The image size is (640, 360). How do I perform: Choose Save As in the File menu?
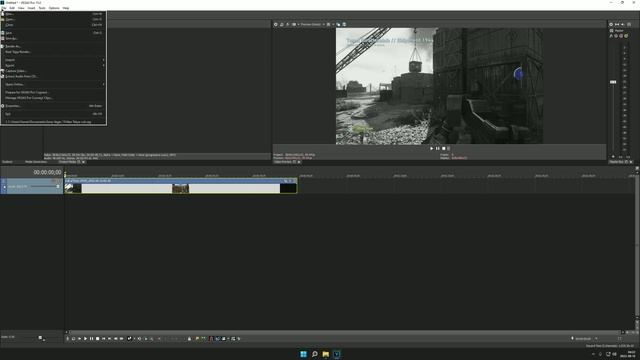coord(54,38)
